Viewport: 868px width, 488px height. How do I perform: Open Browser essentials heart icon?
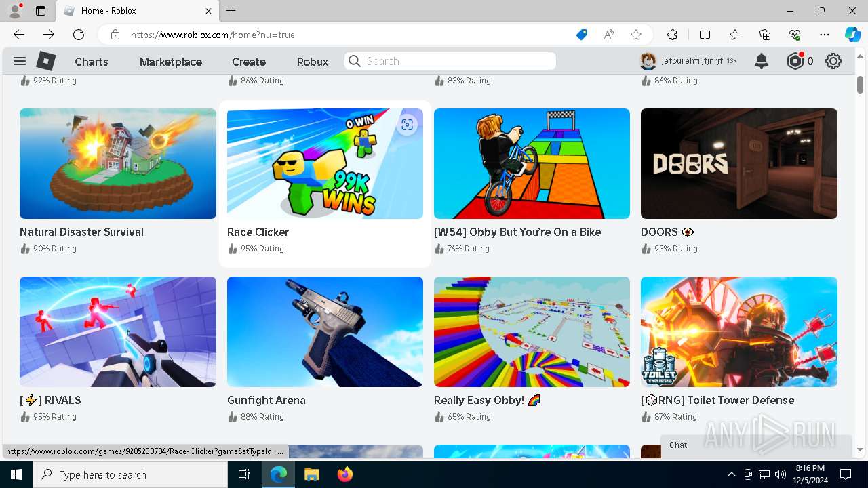(795, 35)
